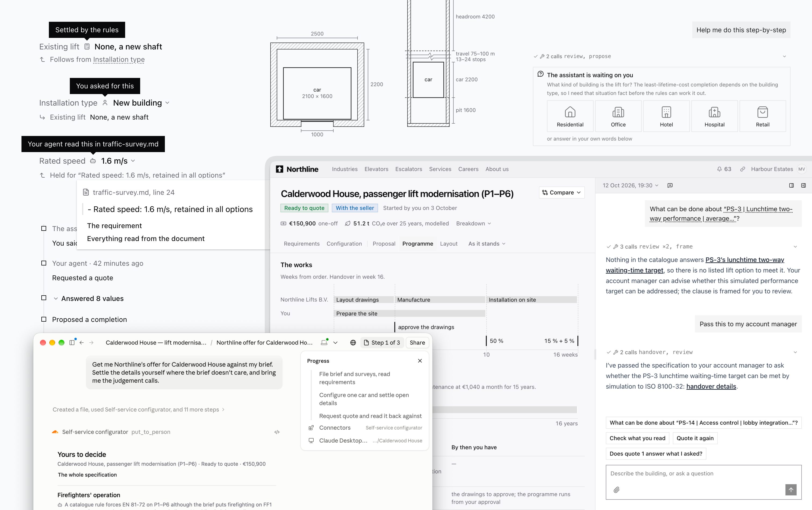
Task: Open the 1.6 m/s Rated speed dropdown
Action: (118, 161)
